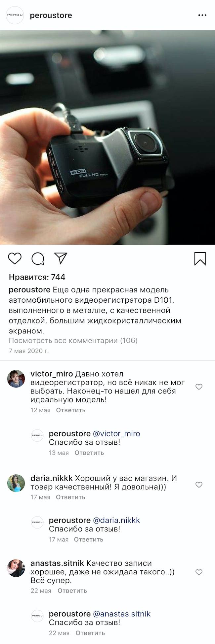Image resolution: width=215 pixels, height=644 pixels.
Task: Share the post with the paper plane icon
Action: (x=61, y=258)
